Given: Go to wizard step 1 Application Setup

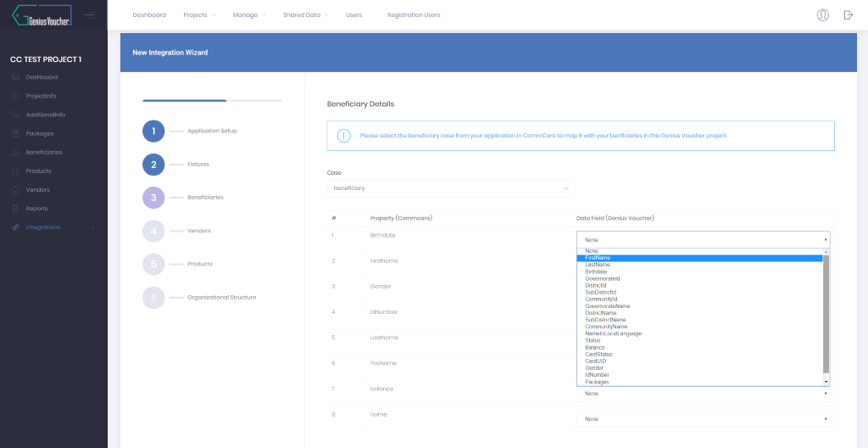Looking at the screenshot, I should 153,131.
